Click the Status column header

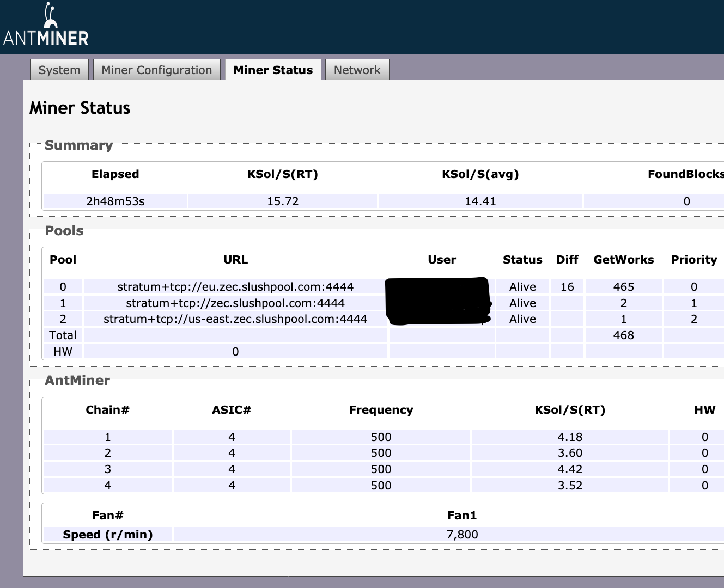522,260
